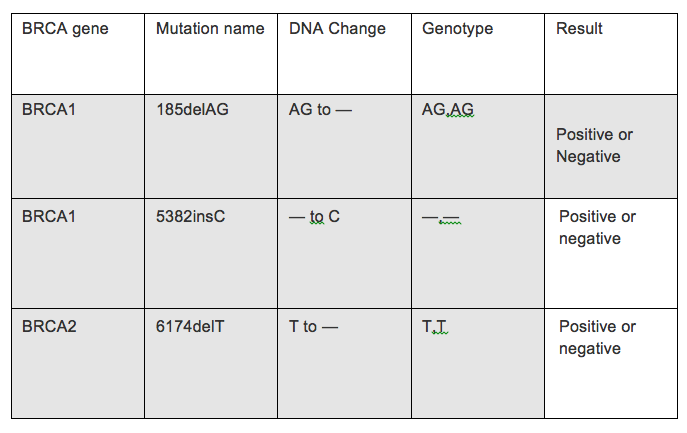Click the "5382insC" mutation name cell
Image resolution: width=687 pixels, height=433 pixels.
pos(191,216)
